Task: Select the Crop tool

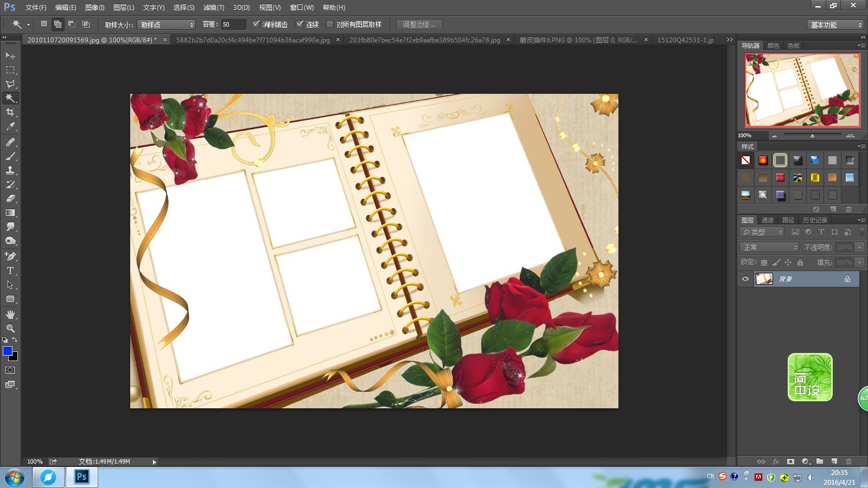Action: coord(10,112)
